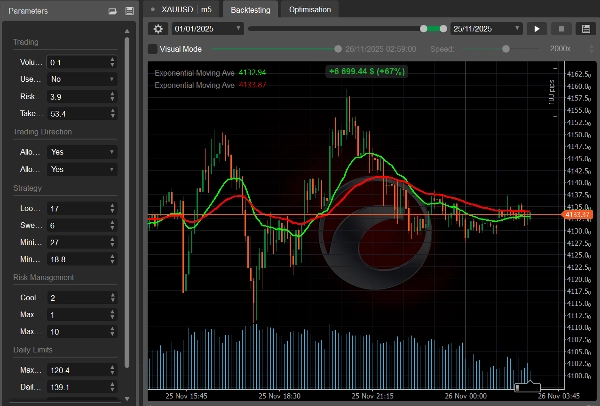Open the Use... dropdown set to No
The image size is (600, 406).
coord(82,79)
